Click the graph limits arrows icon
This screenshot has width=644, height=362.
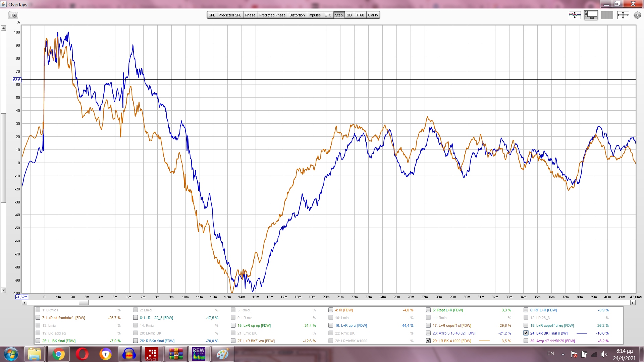click(x=623, y=15)
